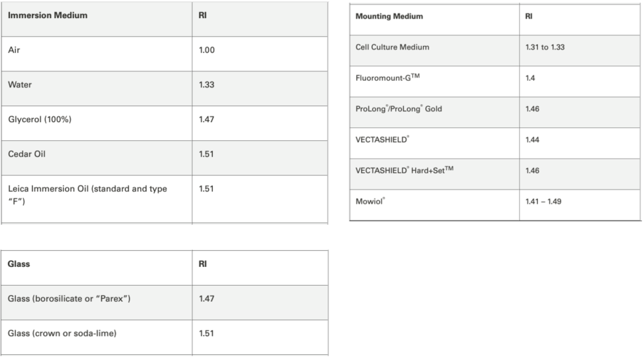
Task: Click the Immersion Medium column header
Action: (x=47, y=16)
